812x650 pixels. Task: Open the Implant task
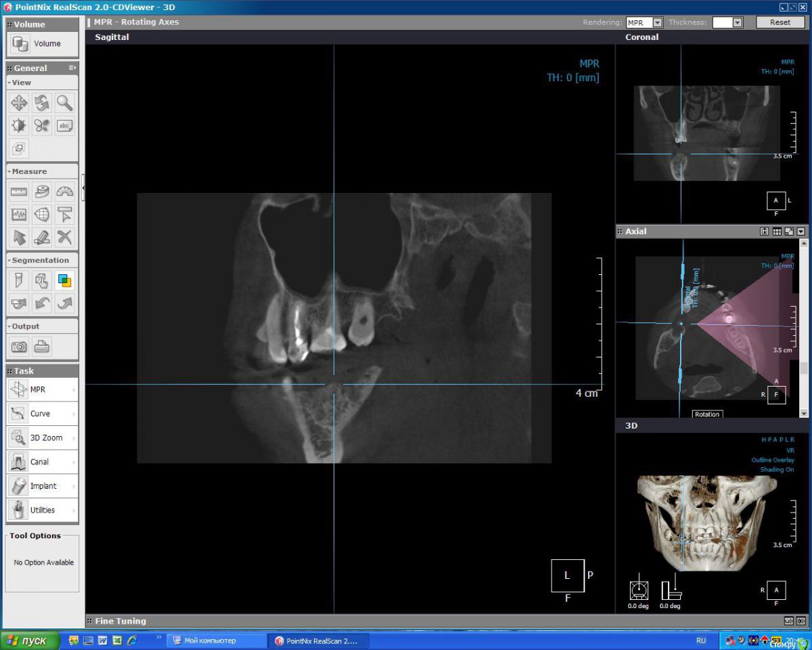coord(42,486)
